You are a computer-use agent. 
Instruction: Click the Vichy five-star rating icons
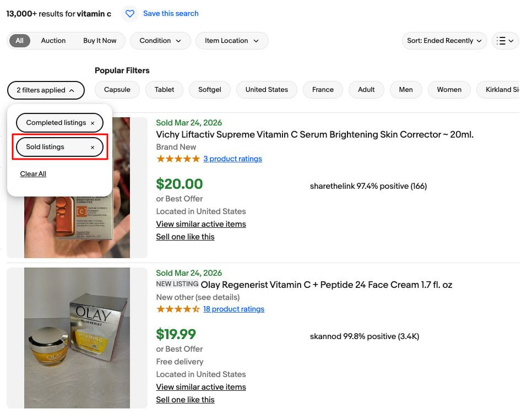pyautogui.click(x=178, y=159)
